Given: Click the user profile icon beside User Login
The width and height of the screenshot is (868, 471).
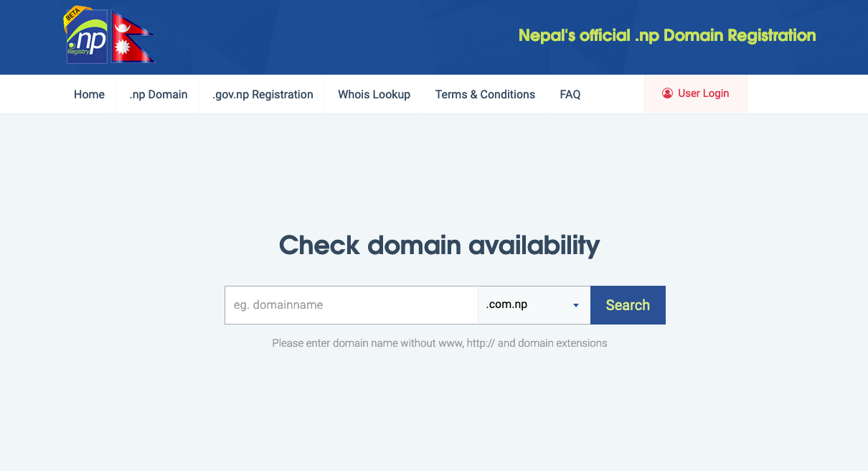Looking at the screenshot, I should pyautogui.click(x=667, y=93).
